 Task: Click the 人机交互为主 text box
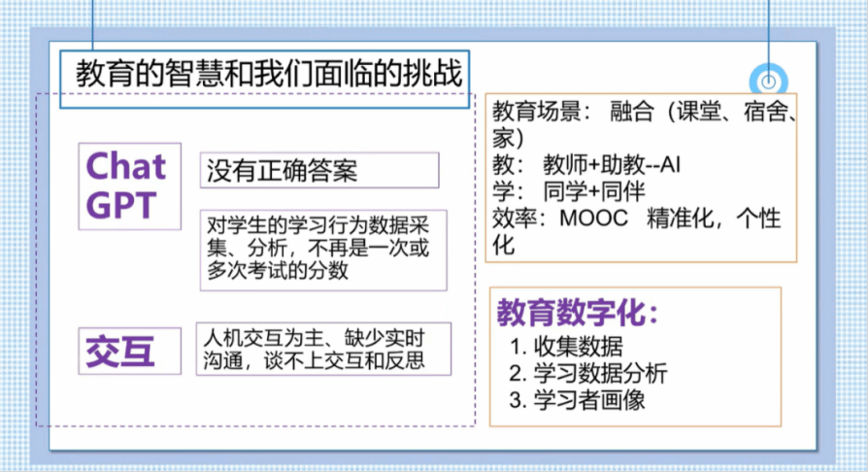[322, 350]
